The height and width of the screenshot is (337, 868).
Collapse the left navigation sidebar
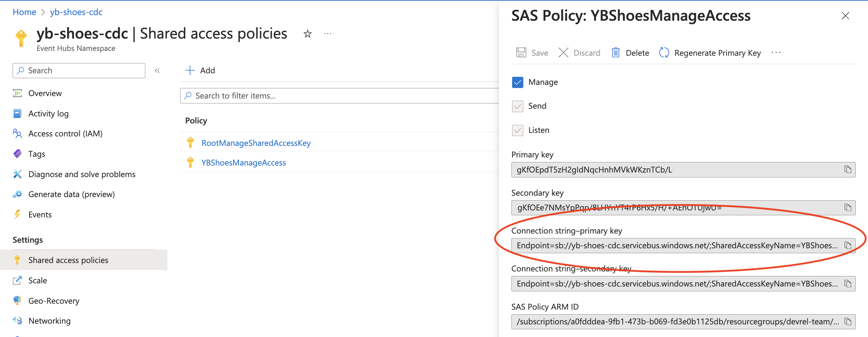[157, 70]
